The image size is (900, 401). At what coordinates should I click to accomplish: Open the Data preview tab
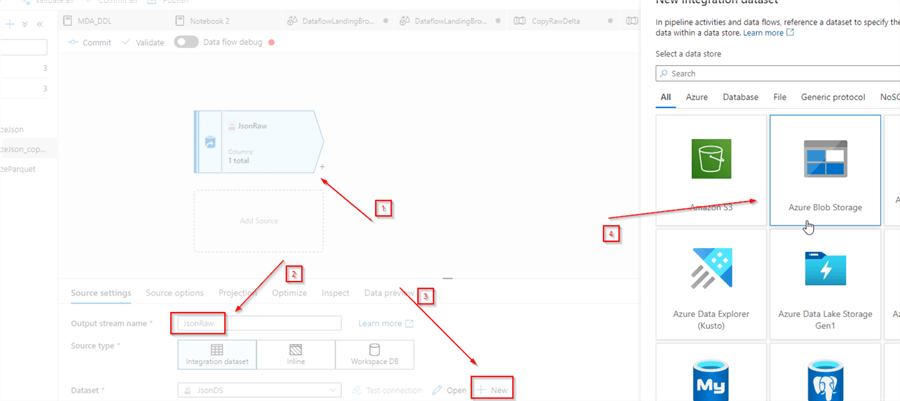pos(389,293)
